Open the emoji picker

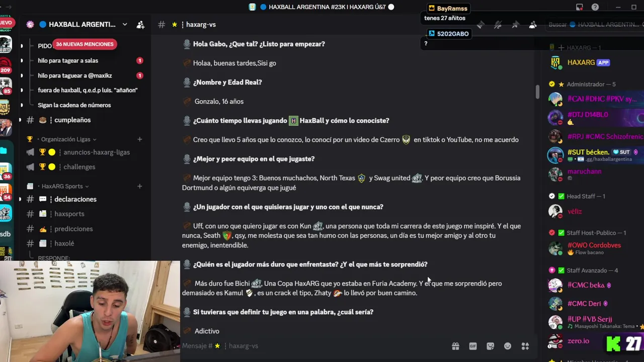(508, 346)
